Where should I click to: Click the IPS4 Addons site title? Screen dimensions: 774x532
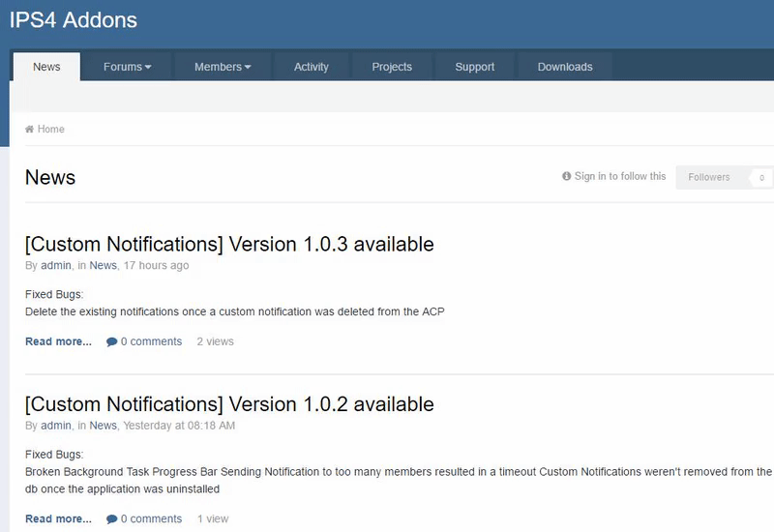click(74, 19)
